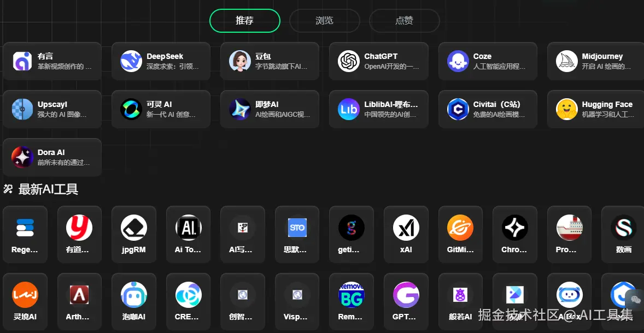This screenshot has height=333, width=644.
Task: Click the jpgRM eraser icon
Action: (x=134, y=228)
